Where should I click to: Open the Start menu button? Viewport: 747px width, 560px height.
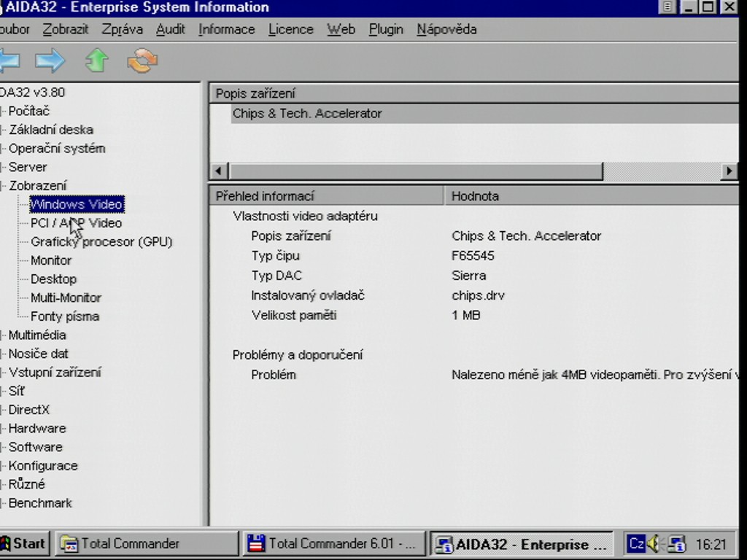coord(24,543)
